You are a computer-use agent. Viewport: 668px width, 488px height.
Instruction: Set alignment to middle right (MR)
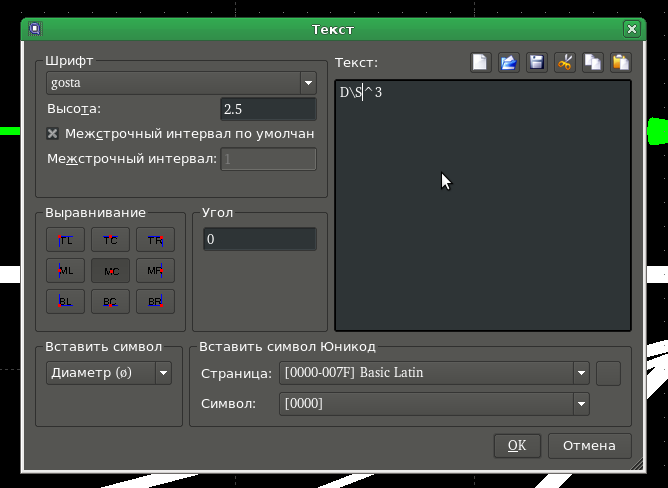tap(155, 271)
